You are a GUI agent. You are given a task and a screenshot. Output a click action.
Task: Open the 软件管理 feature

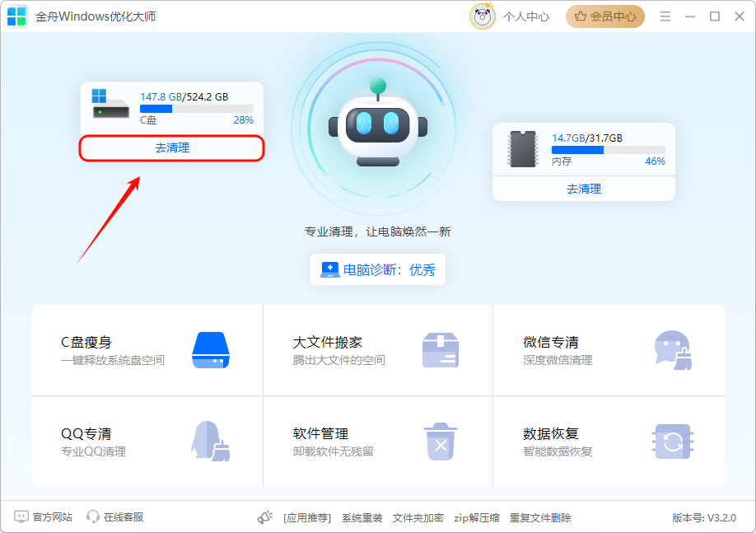(378, 442)
